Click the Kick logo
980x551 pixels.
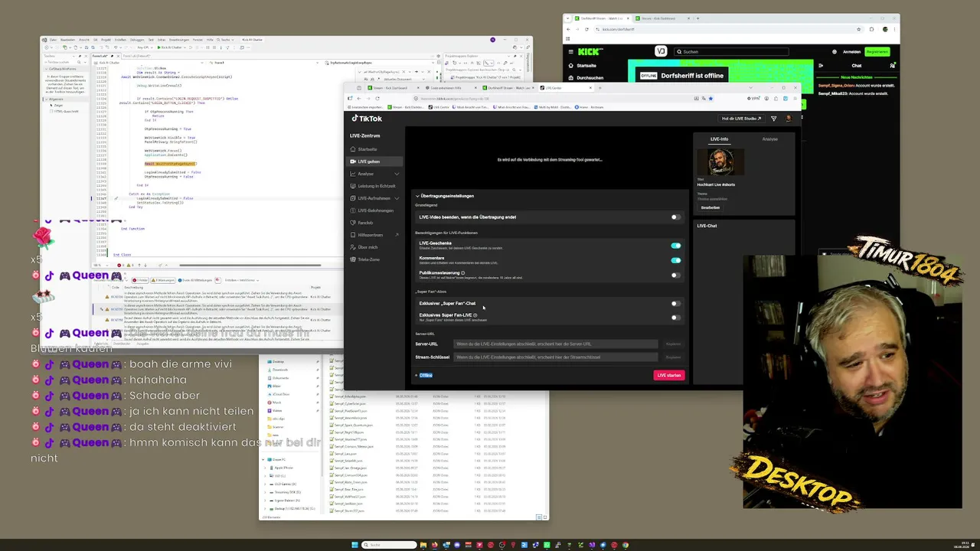click(x=590, y=52)
